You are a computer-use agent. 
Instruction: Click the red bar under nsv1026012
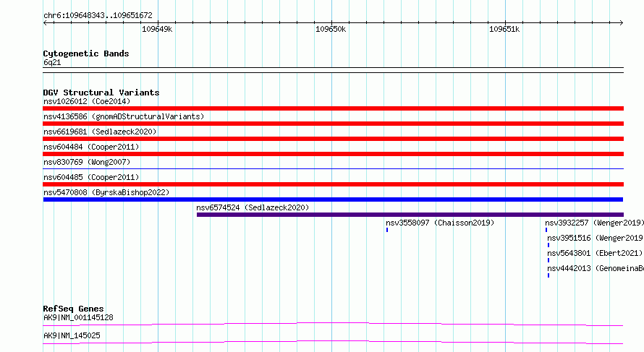(333, 108)
